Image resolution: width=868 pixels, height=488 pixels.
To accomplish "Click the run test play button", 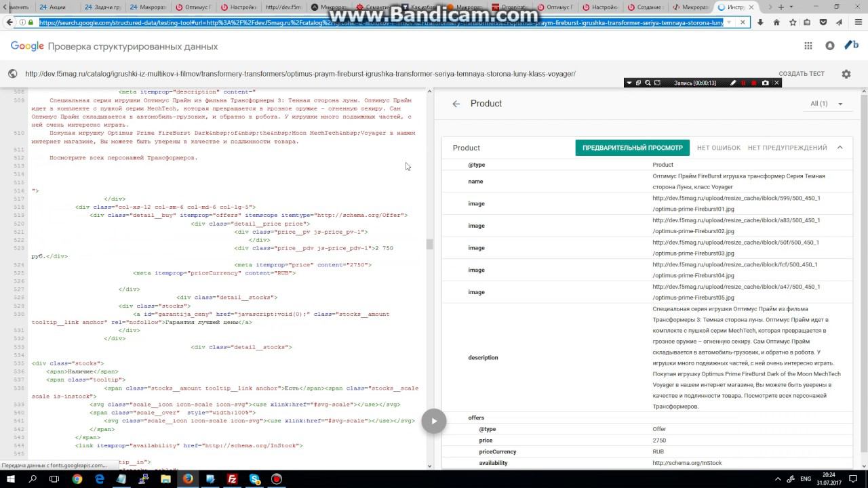I will (434, 421).
